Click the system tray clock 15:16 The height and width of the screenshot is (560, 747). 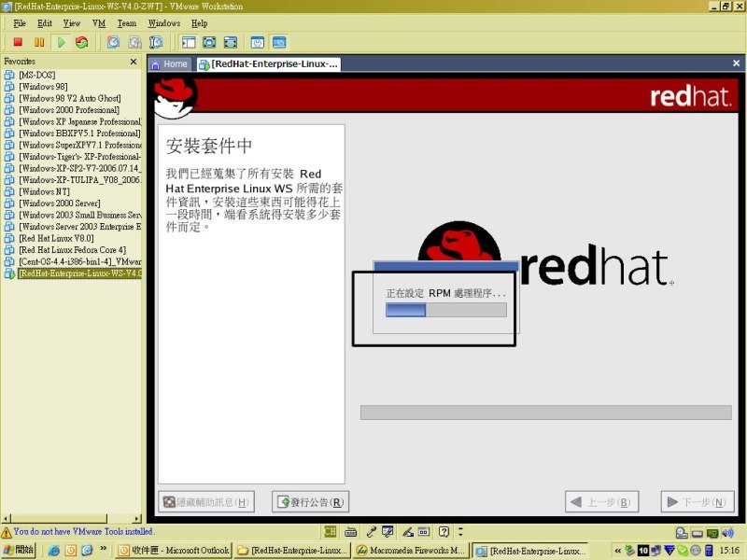click(729, 551)
